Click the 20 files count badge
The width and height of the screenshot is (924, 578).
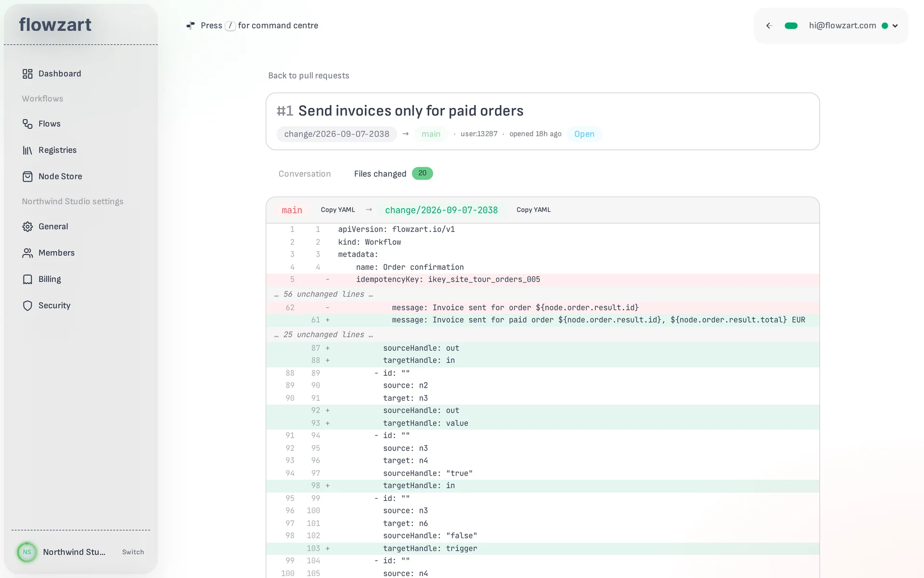[422, 173]
